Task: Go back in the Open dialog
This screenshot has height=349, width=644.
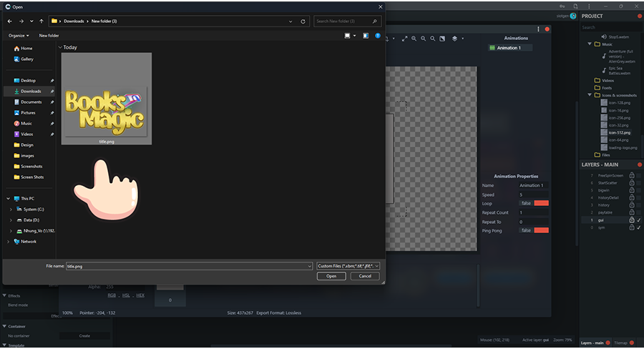Action: (10, 21)
